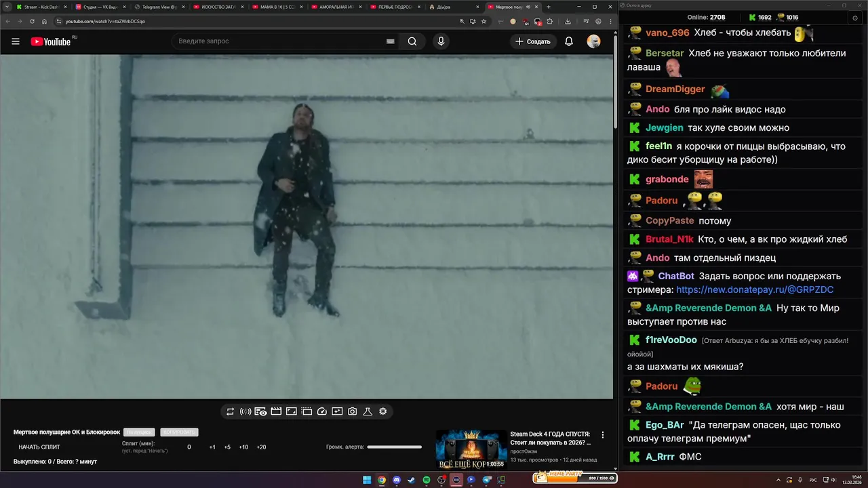This screenshot has height=488, width=868.
Task: Open the Steam Deck 4 ГОДА СПУСТЯ thumbnail
Action: point(471,449)
